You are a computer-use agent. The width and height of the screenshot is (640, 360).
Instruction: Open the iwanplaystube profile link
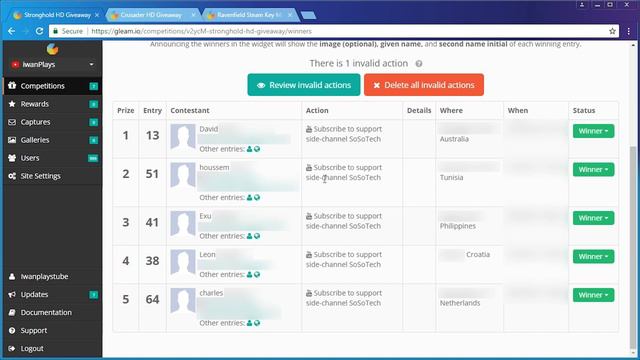[44, 276]
